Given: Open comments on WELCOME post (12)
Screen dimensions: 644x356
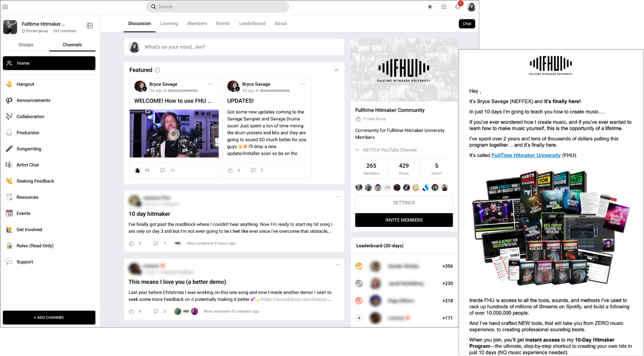Looking at the screenshot, I should coord(162,170).
